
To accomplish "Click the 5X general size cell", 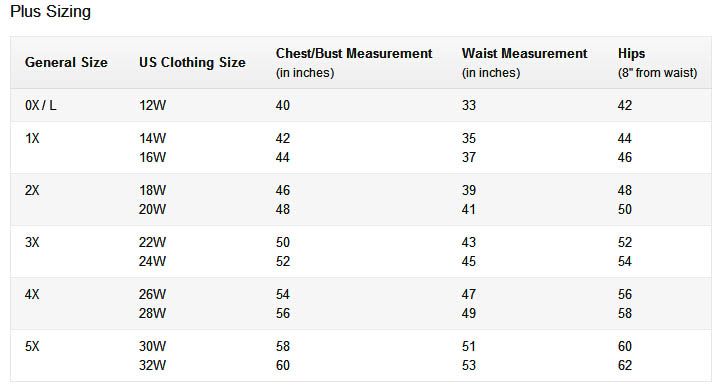I will pos(32,346).
